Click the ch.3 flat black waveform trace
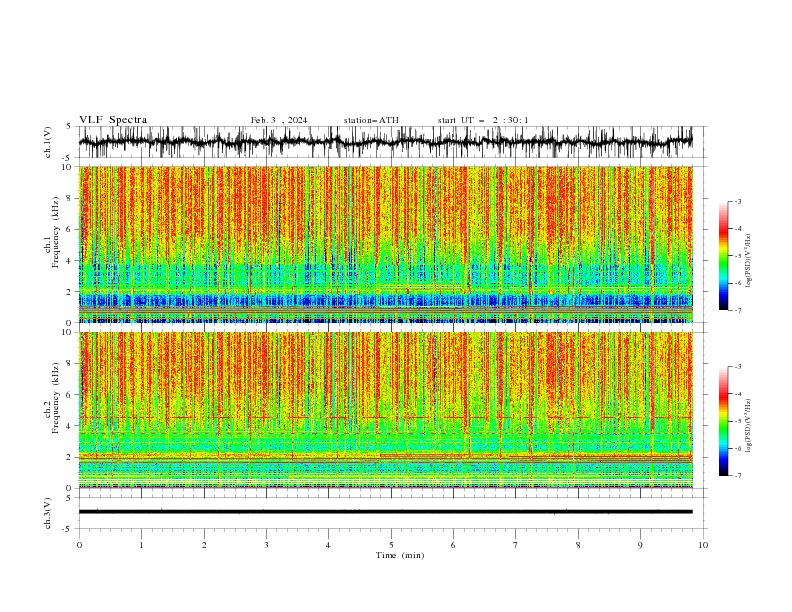 click(x=385, y=512)
